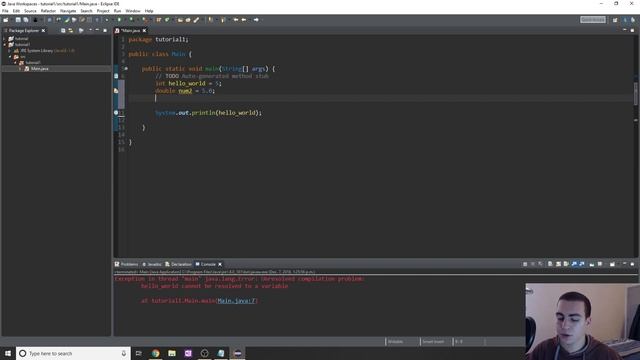Expand the tutorial project node
The image size is (640, 360).
(4, 39)
